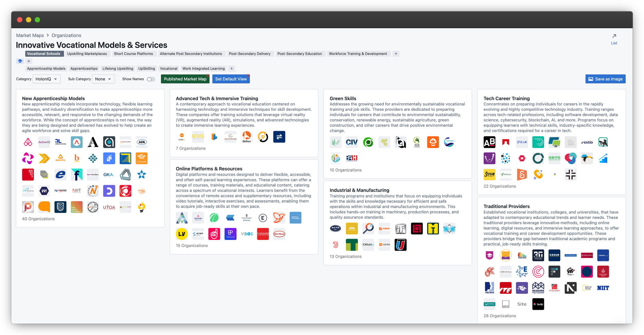
Task: Click the orange Colorado graduation cap logo
Action: coord(142,158)
